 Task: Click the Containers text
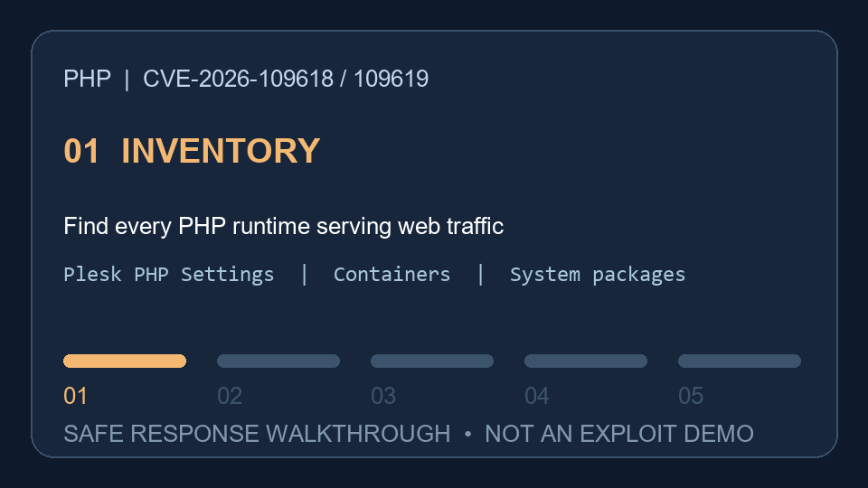[392, 275]
